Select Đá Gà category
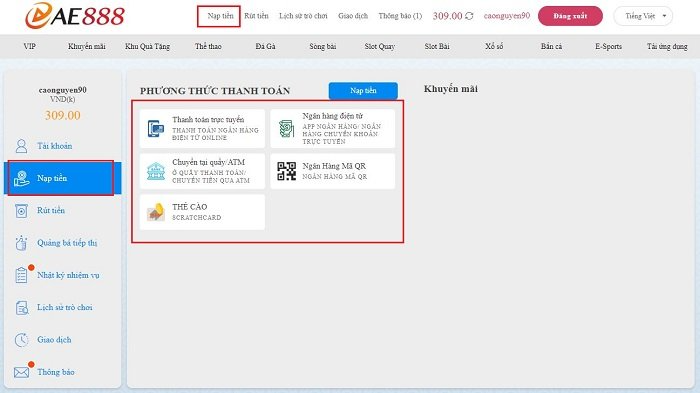Viewport: 700px width, 393px height. (x=265, y=46)
